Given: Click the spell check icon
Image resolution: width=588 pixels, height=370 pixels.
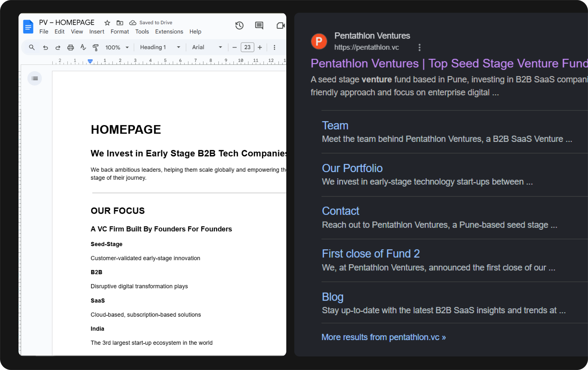Looking at the screenshot, I should (x=83, y=47).
